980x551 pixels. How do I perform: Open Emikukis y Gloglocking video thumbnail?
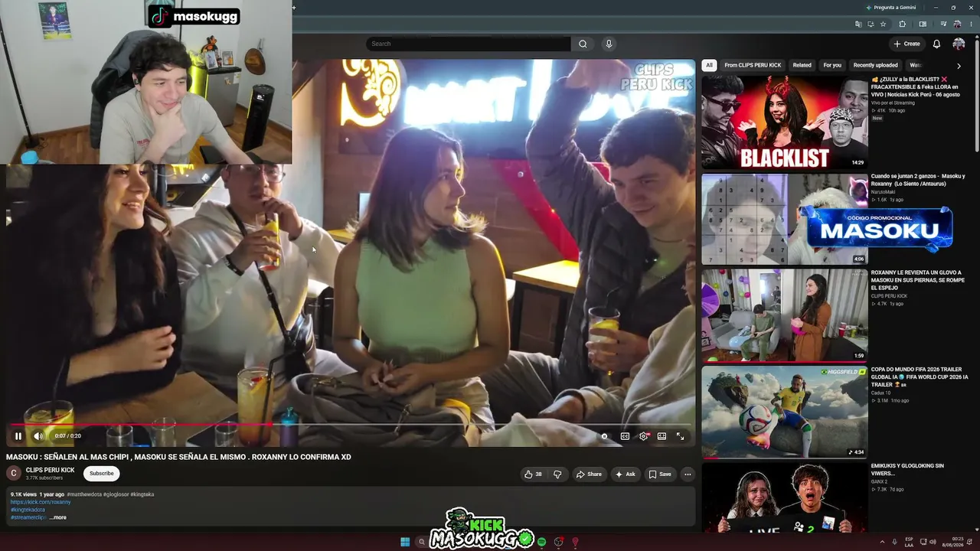coord(785,497)
